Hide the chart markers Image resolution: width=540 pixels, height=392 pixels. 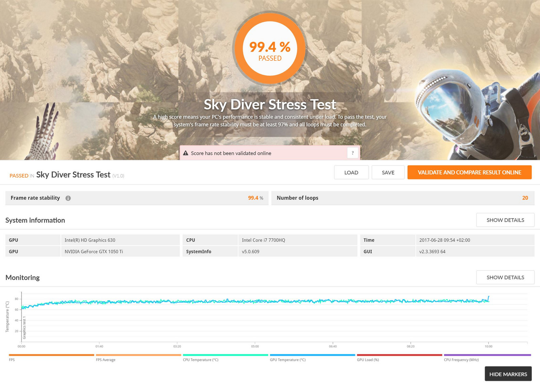tap(508, 374)
